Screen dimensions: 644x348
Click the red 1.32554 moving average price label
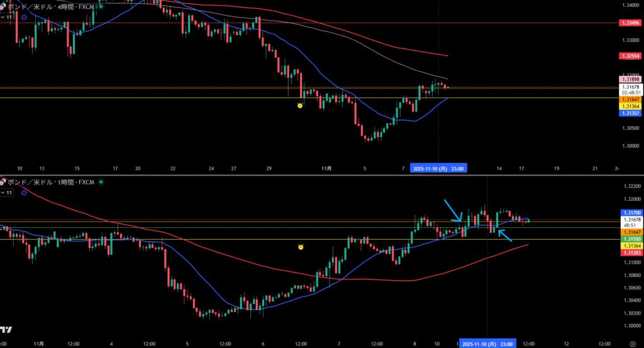630,55
